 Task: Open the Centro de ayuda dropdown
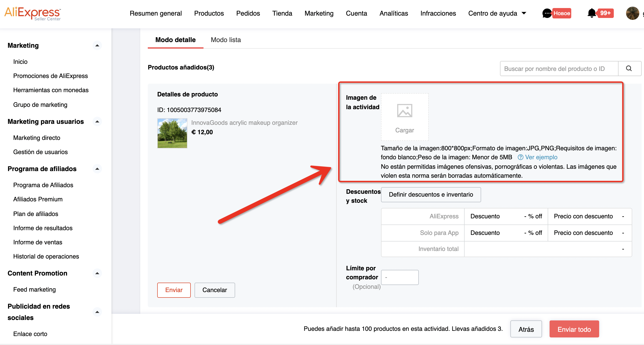coord(497,13)
